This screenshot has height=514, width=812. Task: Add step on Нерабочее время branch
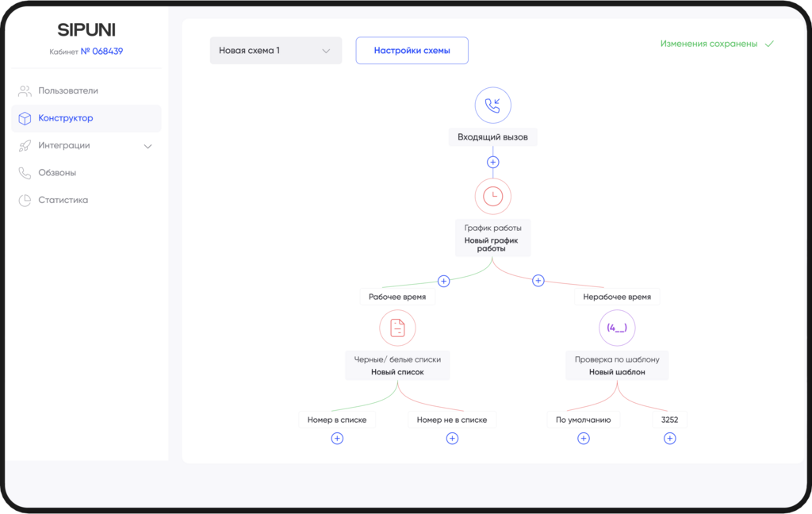coord(538,281)
